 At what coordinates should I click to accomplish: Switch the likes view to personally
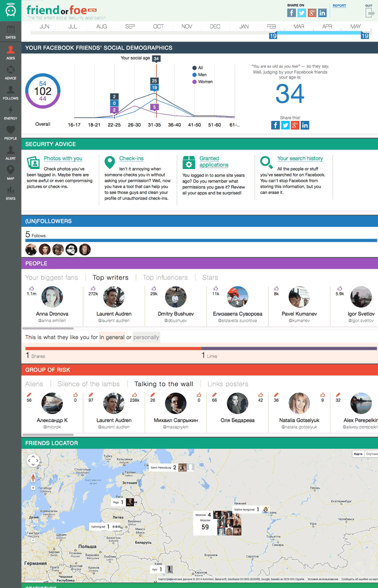click(146, 337)
